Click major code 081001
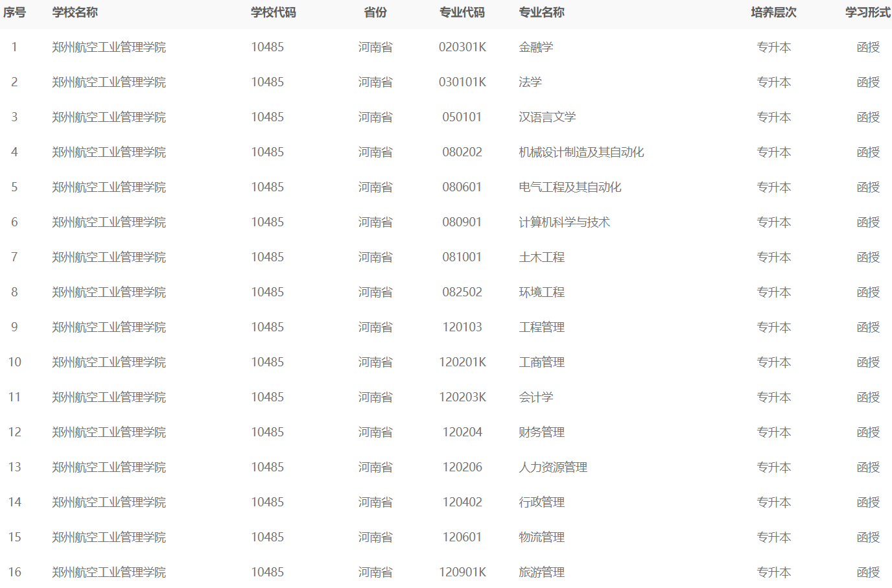Viewport: 892px width, 588px height. click(462, 257)
